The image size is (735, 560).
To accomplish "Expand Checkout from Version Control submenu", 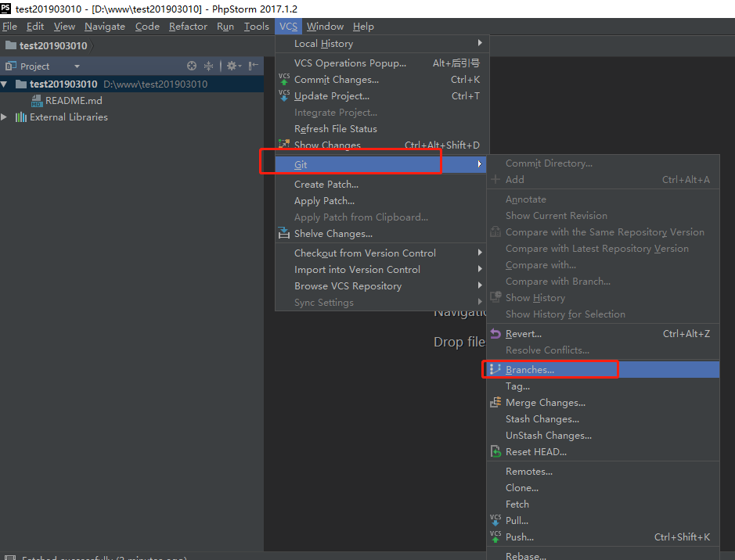I will pos(380,253).
